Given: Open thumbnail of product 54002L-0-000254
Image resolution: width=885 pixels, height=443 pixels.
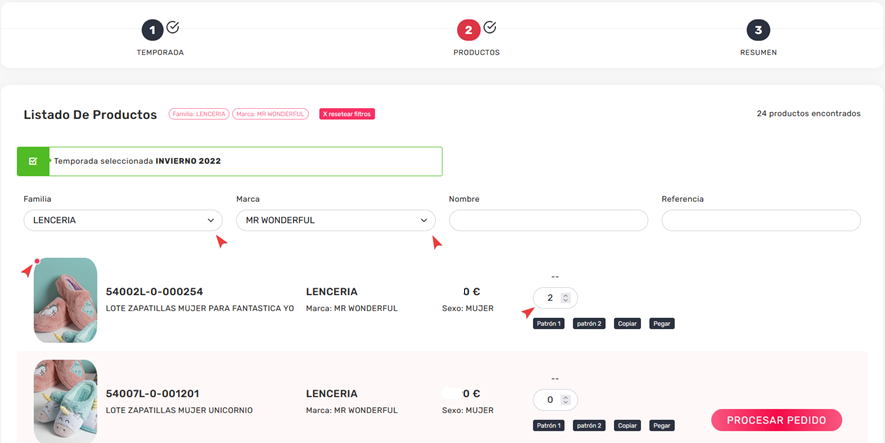Looking at the screenshot, I should (x=65, y=300).
